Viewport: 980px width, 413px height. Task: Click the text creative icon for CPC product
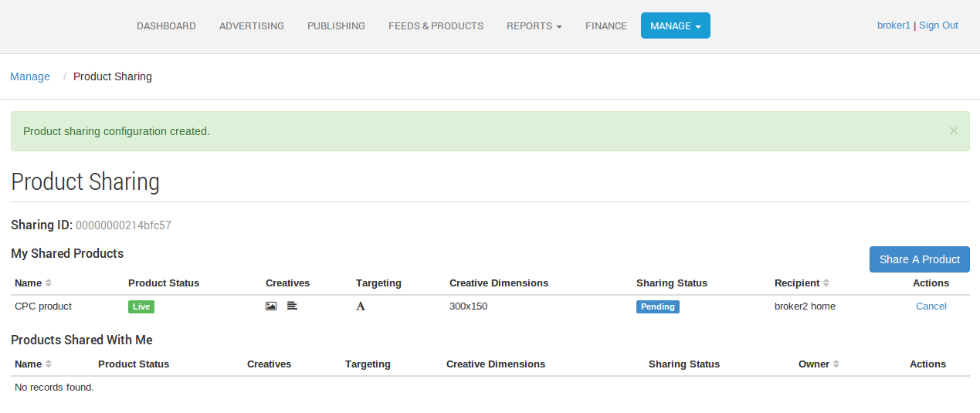pyautogui.click(x=292, y=306)
